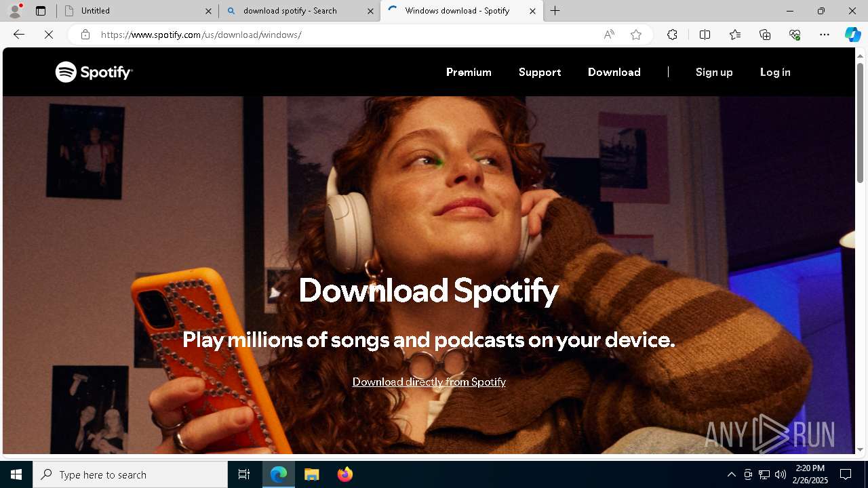Open Browser essentials
The height and width of the screenshot is (488, 868).
pyautogui.click(x=795, y=35)
